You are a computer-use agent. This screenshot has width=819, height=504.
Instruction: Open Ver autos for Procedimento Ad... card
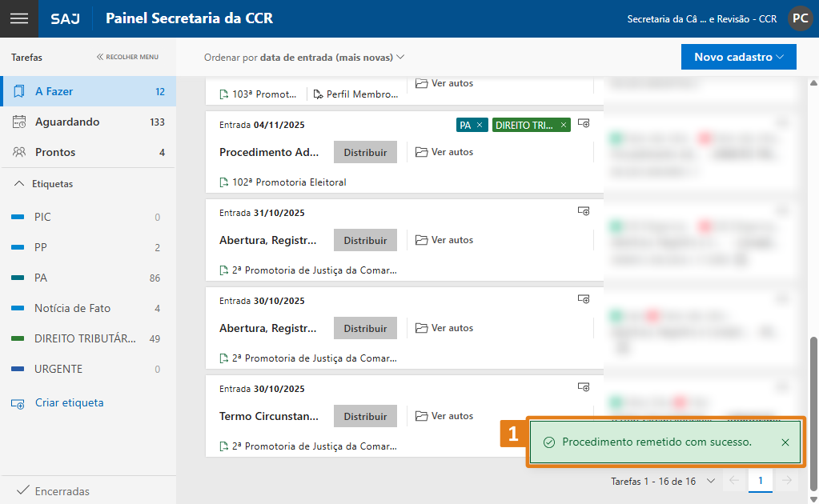coord(444,152)
